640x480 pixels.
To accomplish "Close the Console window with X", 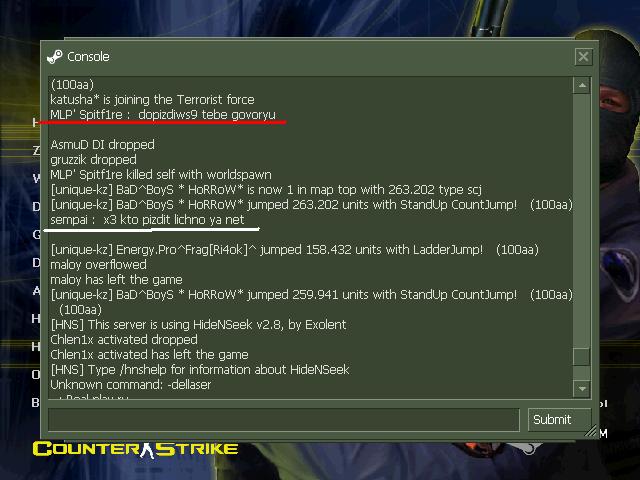I will tap(583, 56).
